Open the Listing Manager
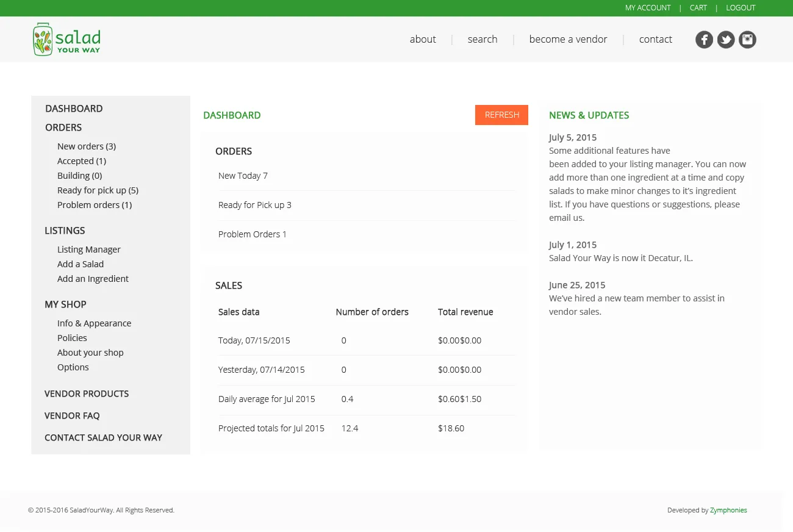 pyautogui.click(x=89, y=250)
